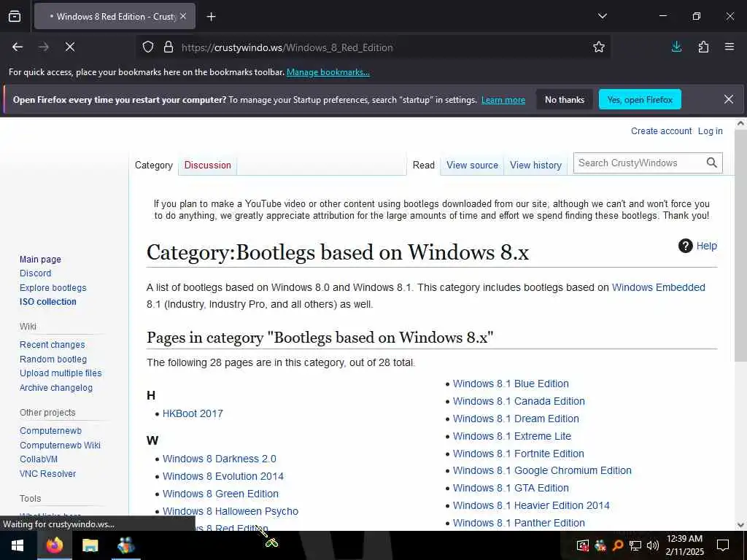747x560 pixels.
Task: Click the wiki search magnifier icon
Action: 712,163
